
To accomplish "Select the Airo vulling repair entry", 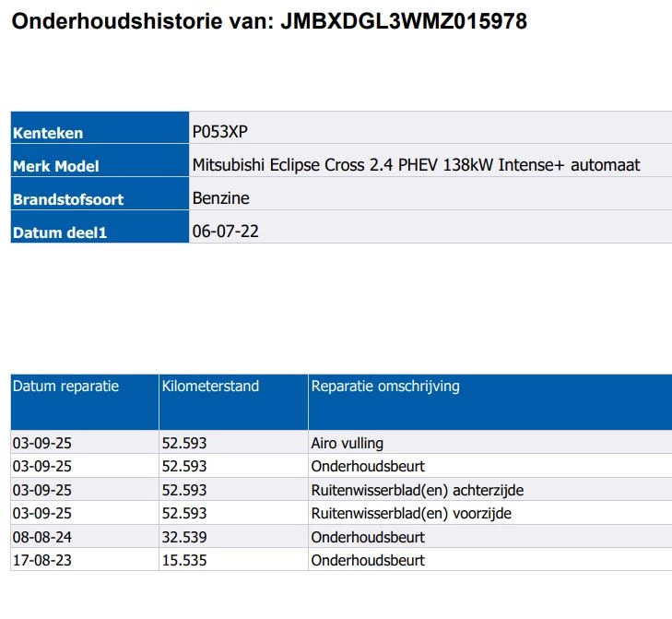I will coord(347,443).
